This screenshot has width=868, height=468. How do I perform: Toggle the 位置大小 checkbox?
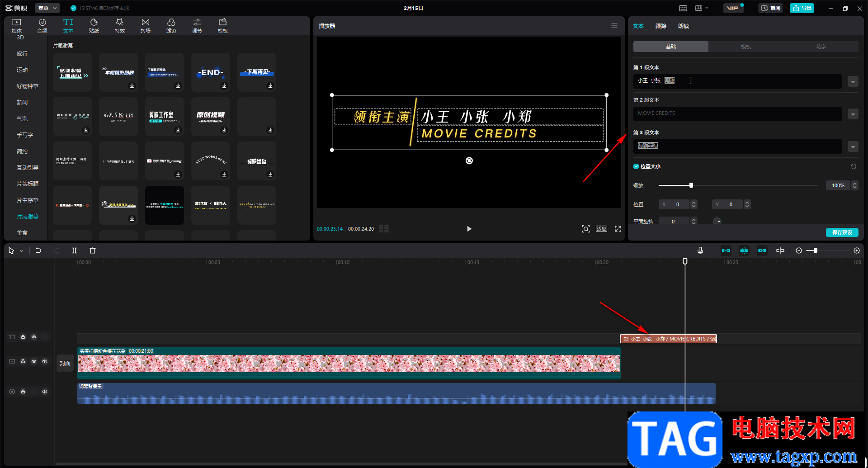[636, 166]
